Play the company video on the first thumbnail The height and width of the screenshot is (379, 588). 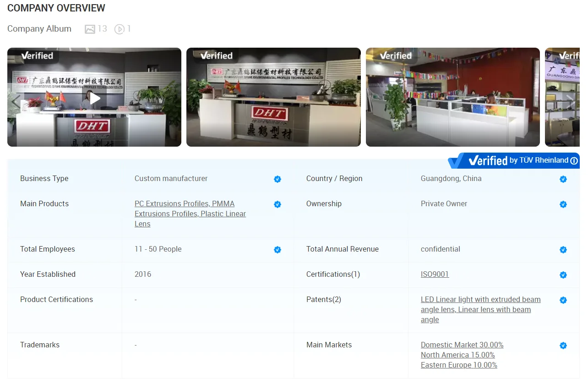pyautogui.click(x=94, y=98)
